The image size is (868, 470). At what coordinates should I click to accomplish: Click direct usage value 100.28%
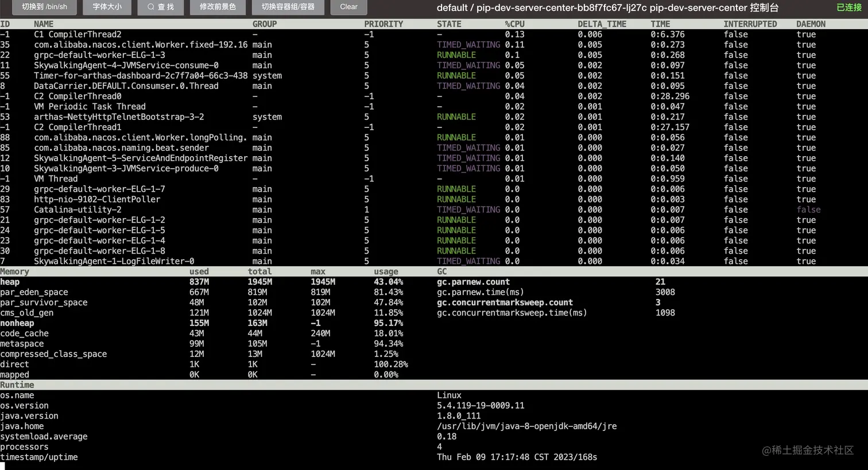pos(391,365)
